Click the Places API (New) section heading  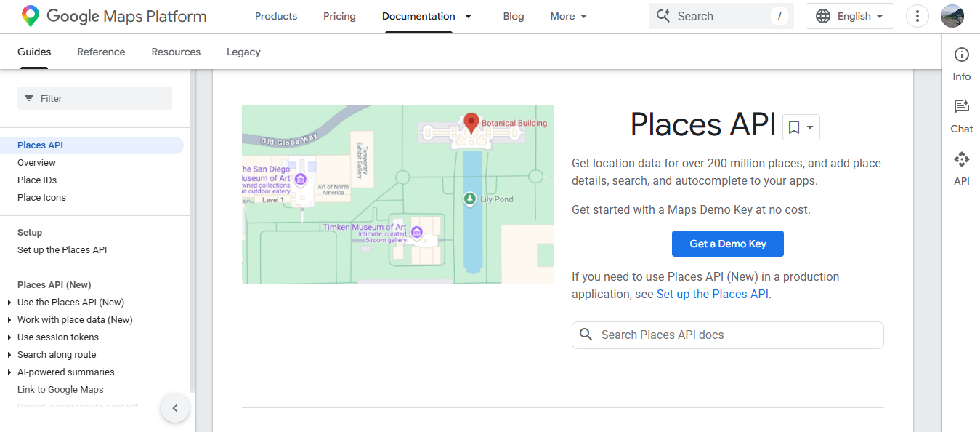[54, 285]
